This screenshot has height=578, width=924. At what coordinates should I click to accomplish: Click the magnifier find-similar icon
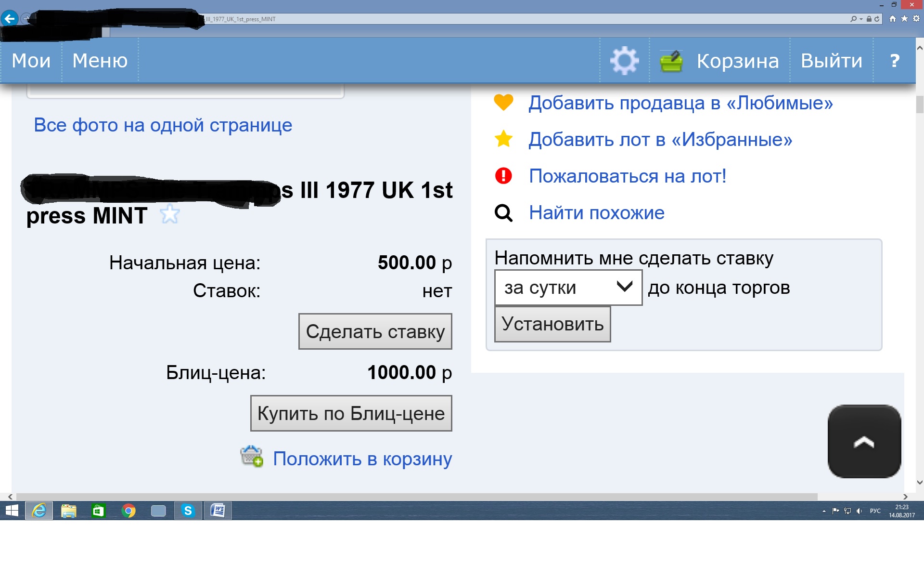(503, 212)
